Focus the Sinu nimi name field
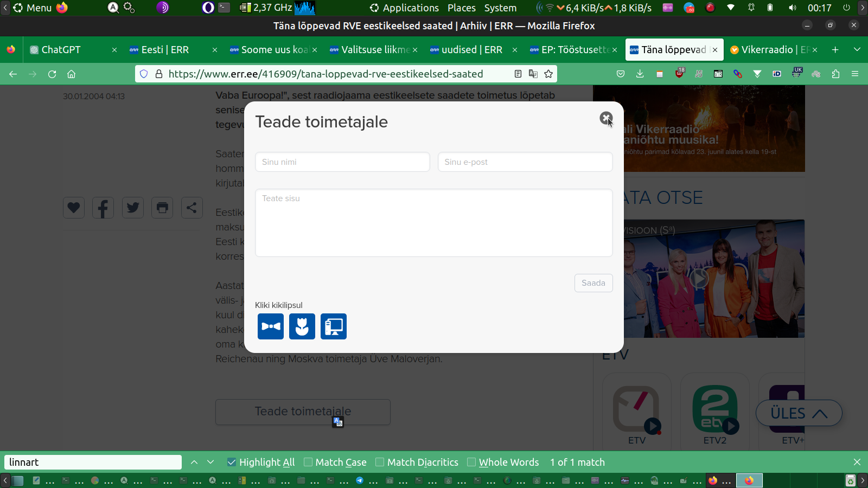The image size is (868, 488). pyautogui.click(x=342, y=162)
